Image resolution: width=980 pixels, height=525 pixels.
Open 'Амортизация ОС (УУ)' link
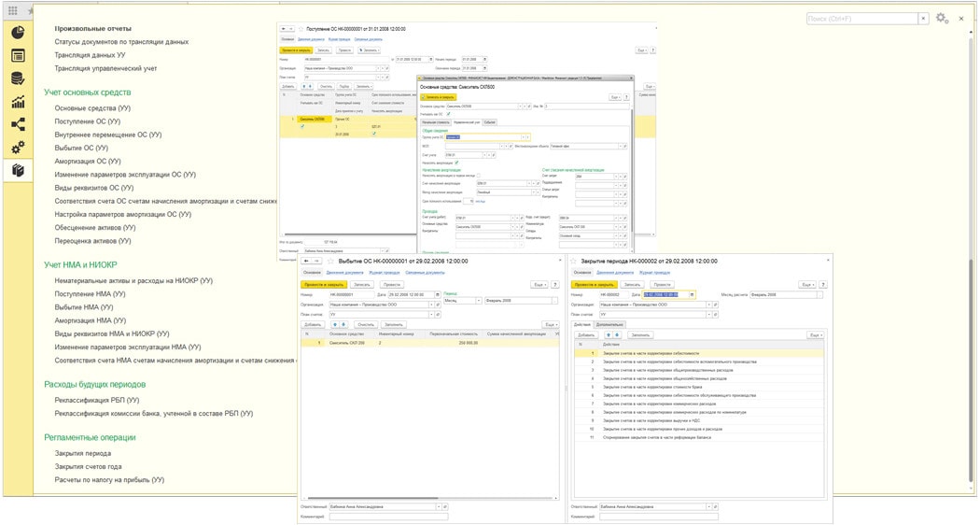coord(88,161)
